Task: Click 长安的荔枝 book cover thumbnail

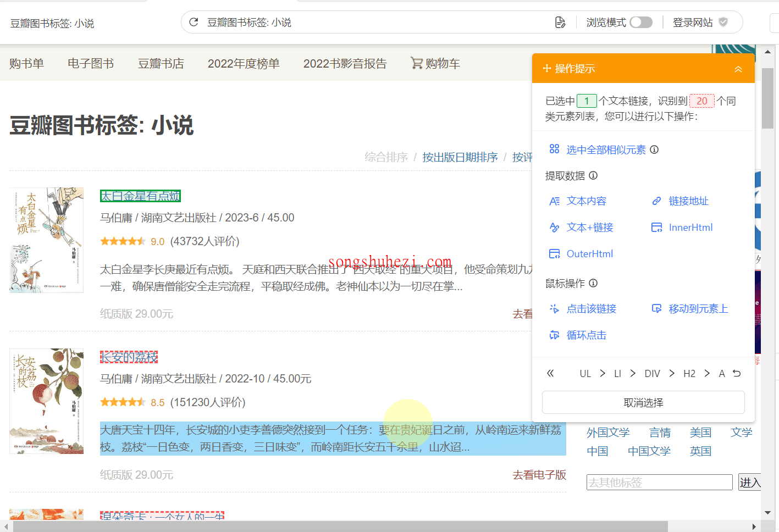Action: click(x=46, y=401)
